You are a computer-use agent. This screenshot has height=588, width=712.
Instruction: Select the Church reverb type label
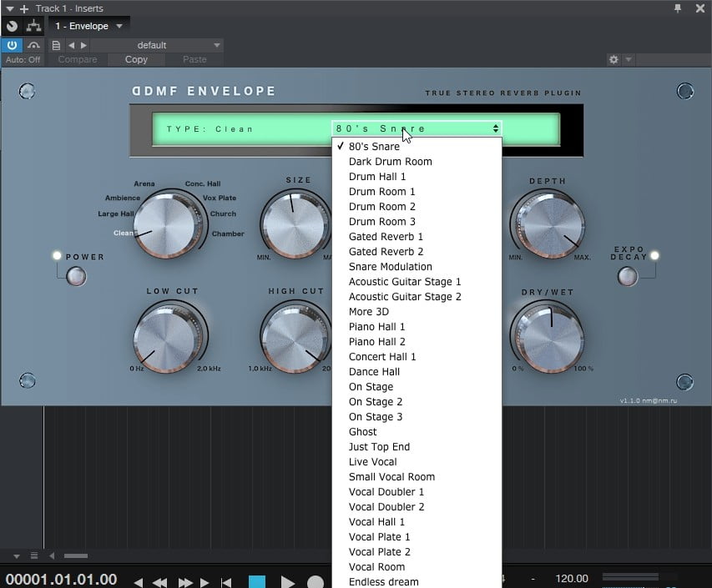coord(223,214)
